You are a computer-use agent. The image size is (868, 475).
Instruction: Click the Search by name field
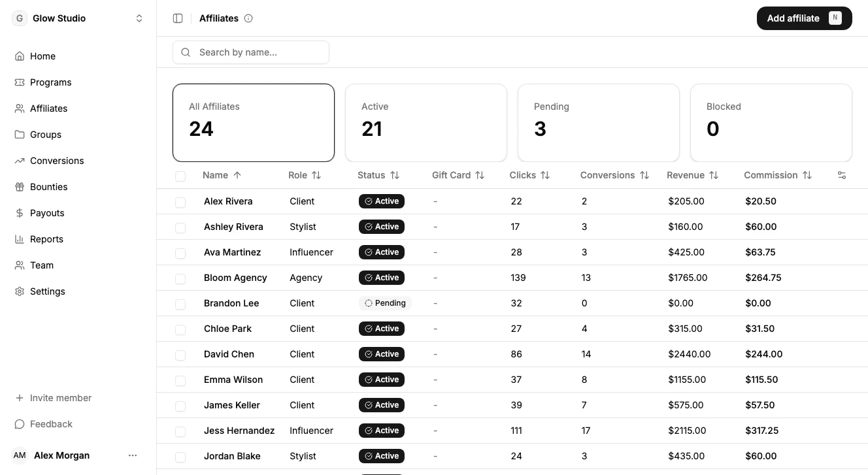pyautogui.click(x=251, y=52)
